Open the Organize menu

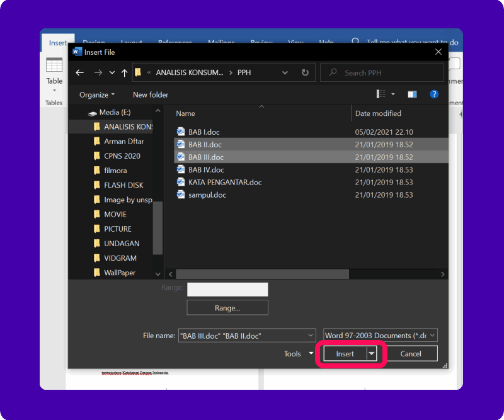[x=97, y=94]
